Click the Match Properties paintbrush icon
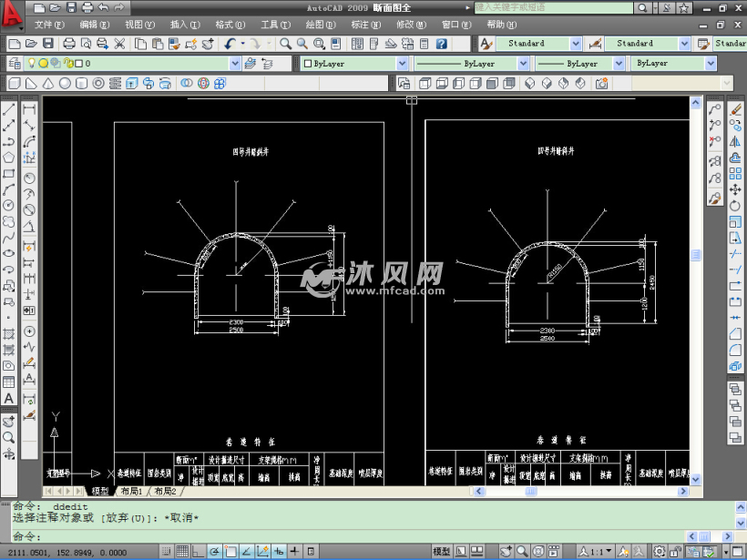 pyautogui.click(x=174, y=44)
